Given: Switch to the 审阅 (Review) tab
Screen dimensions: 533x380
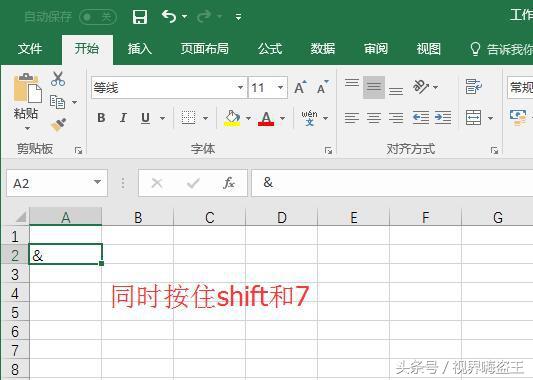Looking at the screenshot, I should point(376,49).
